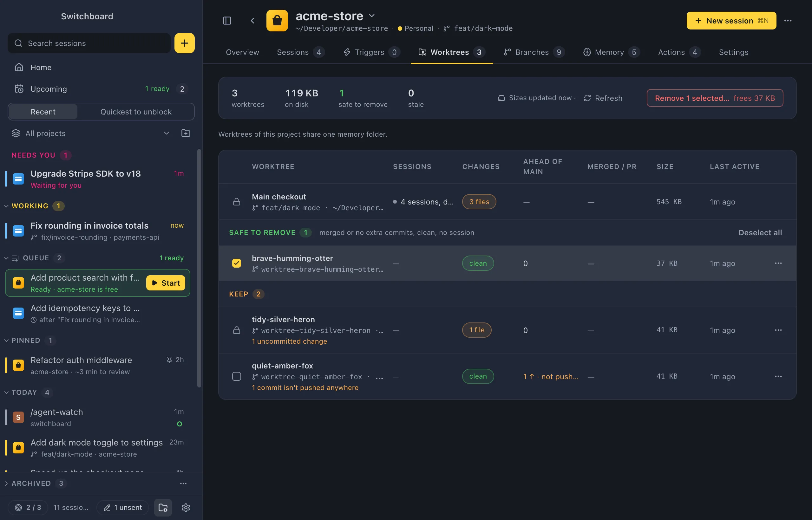Click the New session button

click(x=731, y=21)
